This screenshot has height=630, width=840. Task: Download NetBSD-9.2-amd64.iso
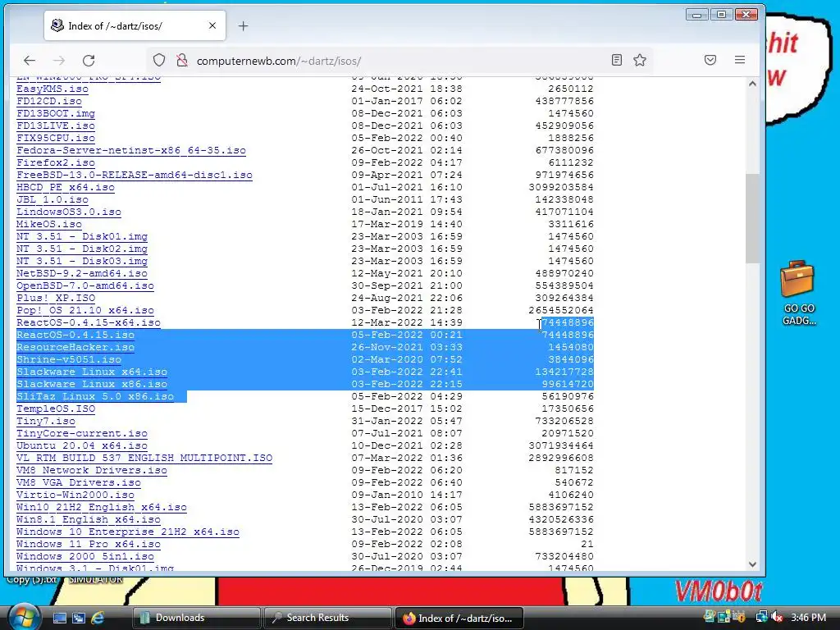[x=82, y=274]
